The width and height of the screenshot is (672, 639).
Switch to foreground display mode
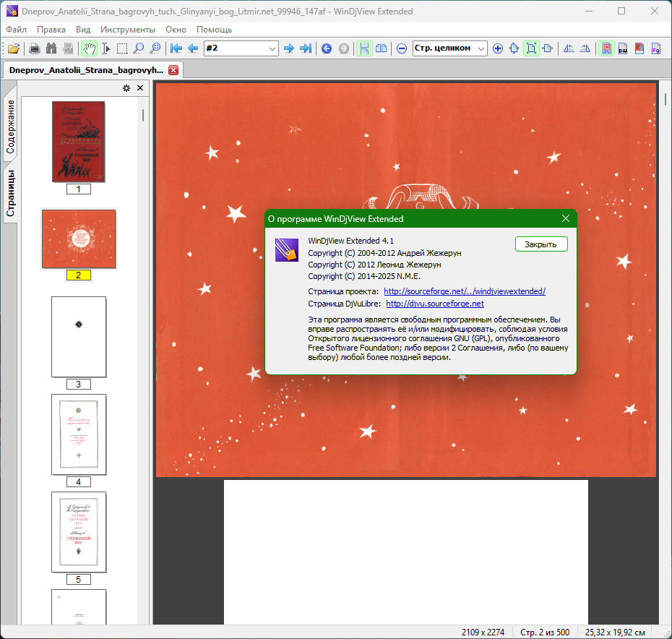(x=655, y=48)
